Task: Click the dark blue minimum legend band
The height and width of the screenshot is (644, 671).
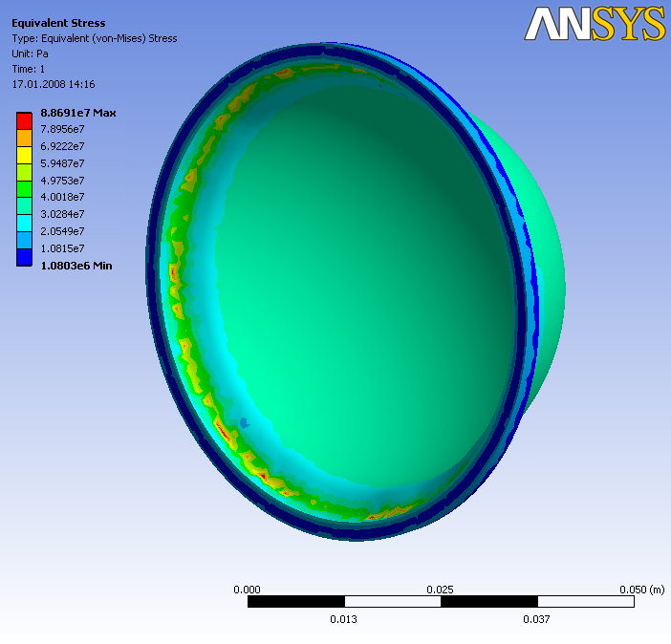Action: coord(25,257)
